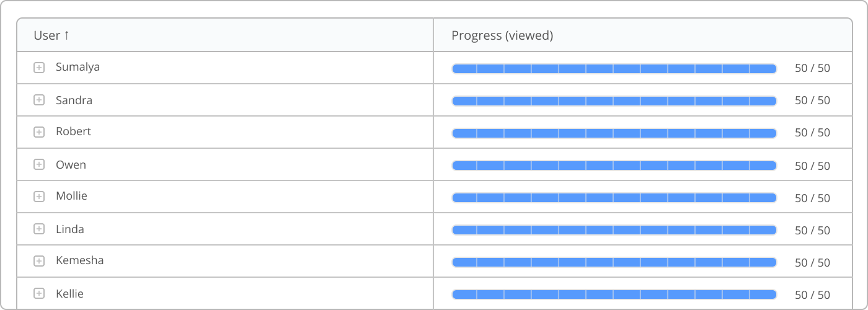This screenshot has width=868, height=310.
Task: Expand the Kellie row
Action: [39, 293]
